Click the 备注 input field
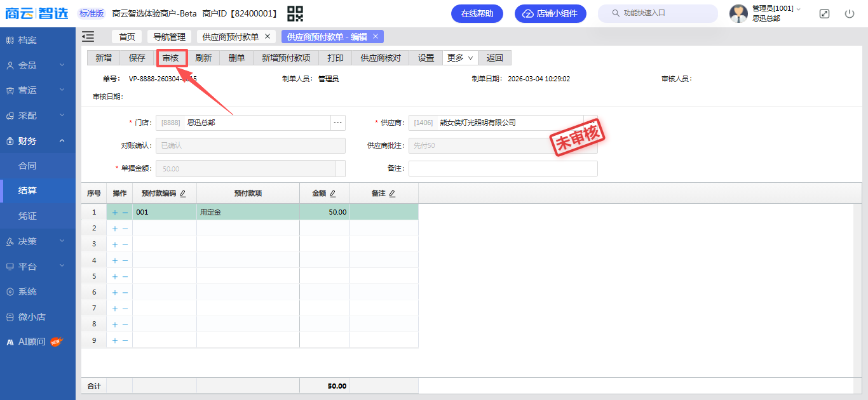This screenshot has width=868, height=400. pos(503,168)
